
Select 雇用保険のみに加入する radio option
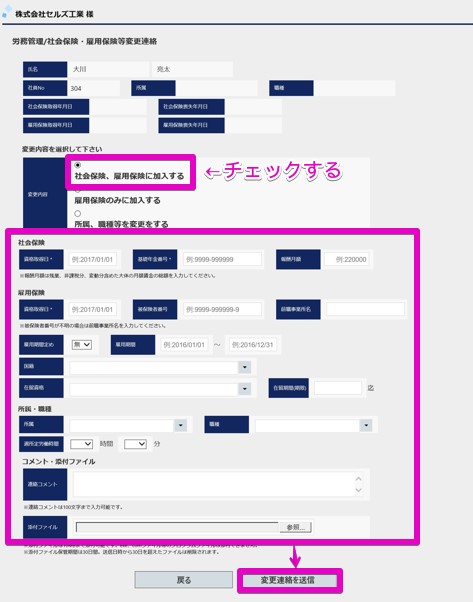(78, 190)
